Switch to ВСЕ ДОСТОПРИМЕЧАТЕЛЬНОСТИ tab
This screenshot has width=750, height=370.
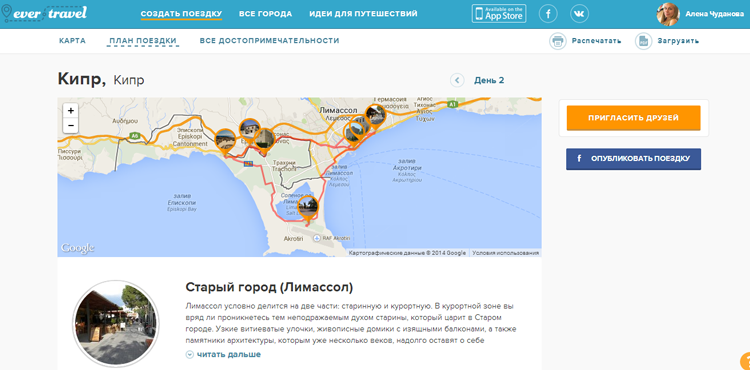[x=269, y=41]
